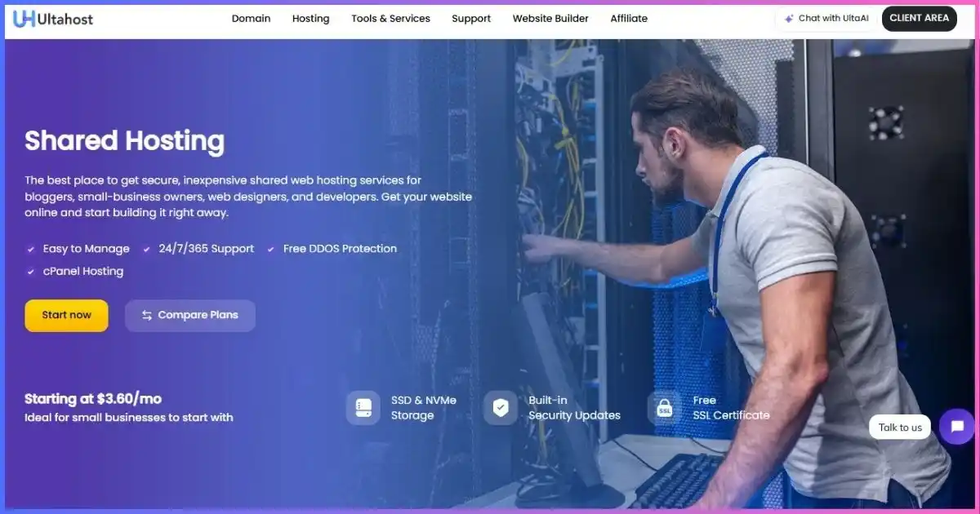Start a Chat with UltaAI
Viewport: 980px width, 514px height.
click(826, 19)
